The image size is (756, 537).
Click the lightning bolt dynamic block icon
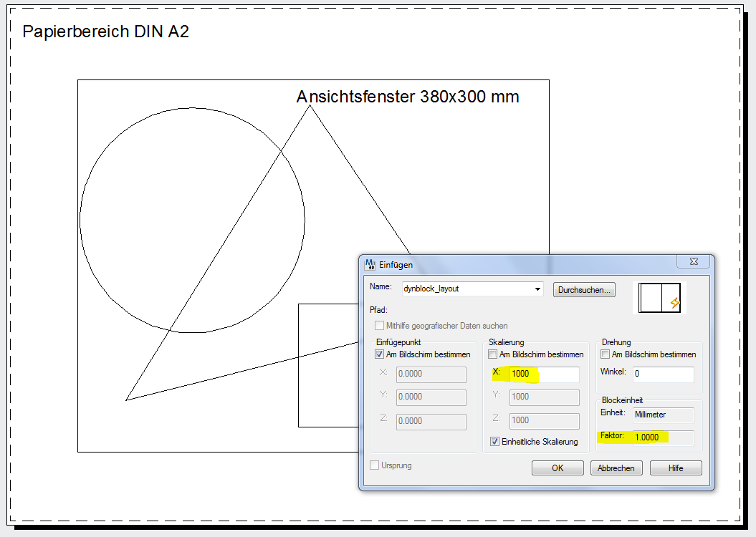pyautogui.click(x=674, y=303)
